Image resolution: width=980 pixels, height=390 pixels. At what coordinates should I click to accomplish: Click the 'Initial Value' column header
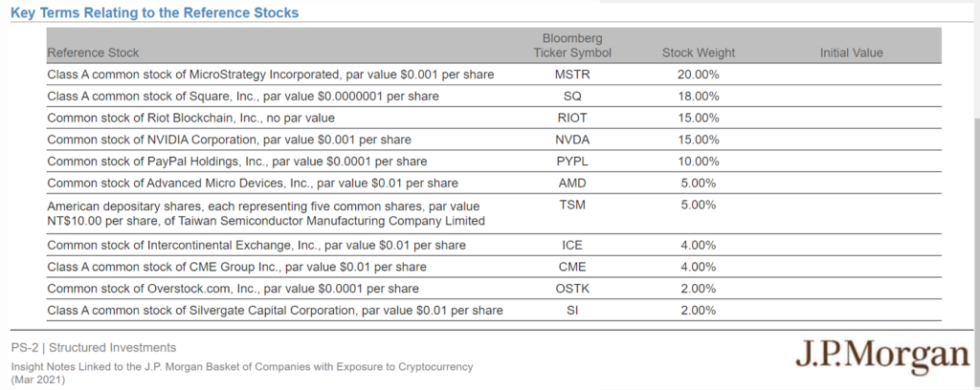point(851,53)
